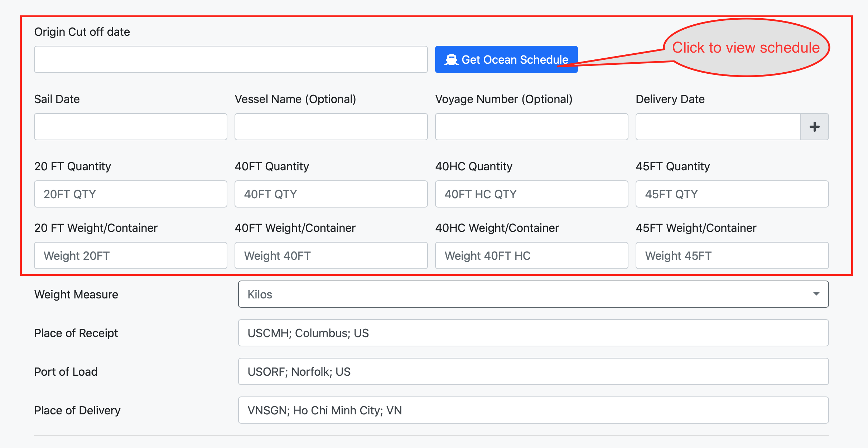This screenshot has height=448, width=868.
Task: Focus the Origin Cut off date field
Action: tap(231, 59)
